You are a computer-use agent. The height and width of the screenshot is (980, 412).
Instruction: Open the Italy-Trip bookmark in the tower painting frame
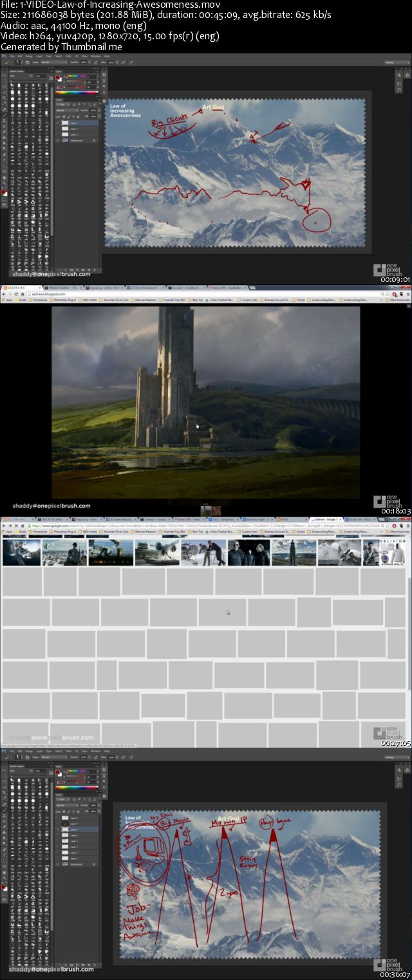[194, 299]
